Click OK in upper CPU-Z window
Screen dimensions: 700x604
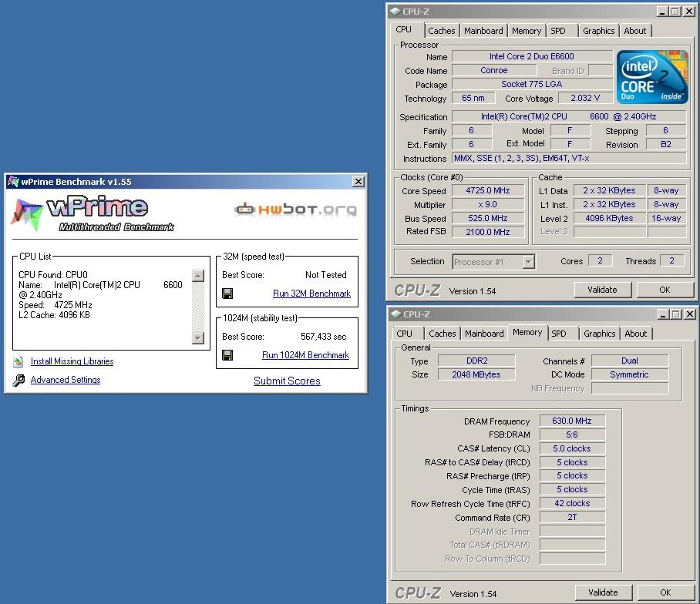(x=665, y=290)
